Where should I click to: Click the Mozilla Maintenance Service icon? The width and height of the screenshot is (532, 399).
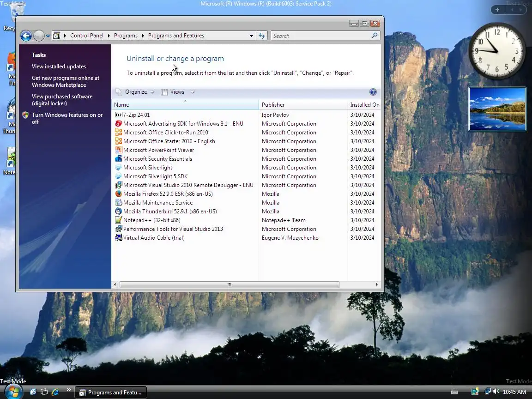click(x=118, y=203)
